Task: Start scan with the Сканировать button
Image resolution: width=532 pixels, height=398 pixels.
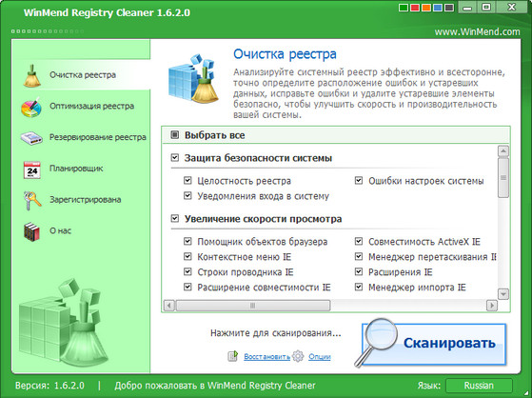Action: click(434, 344)
